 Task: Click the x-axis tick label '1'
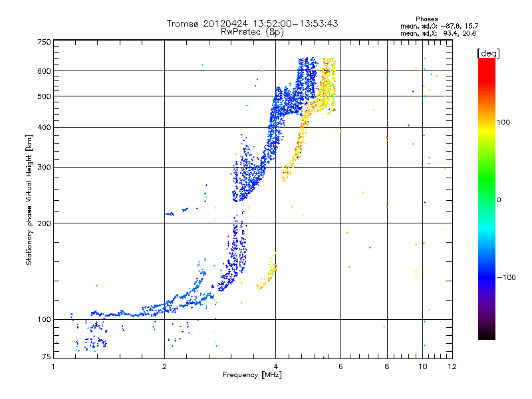pos(53,366)
